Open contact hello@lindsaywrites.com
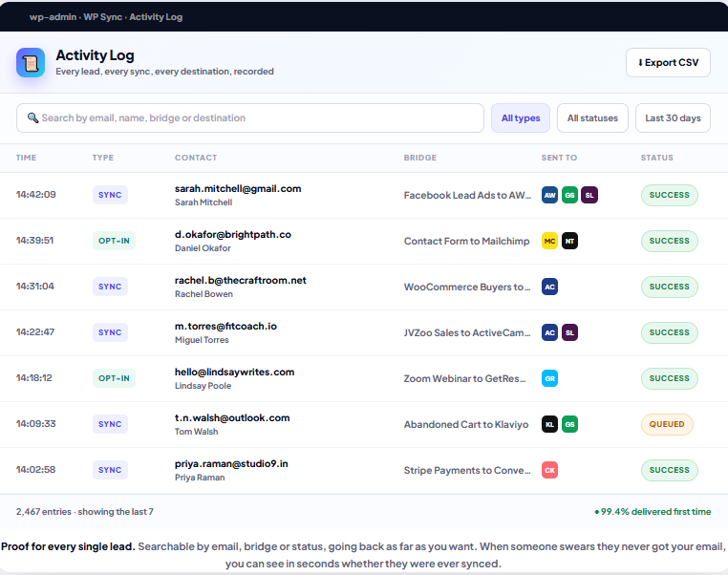This screenshot has height=575, width=728. 234,373
